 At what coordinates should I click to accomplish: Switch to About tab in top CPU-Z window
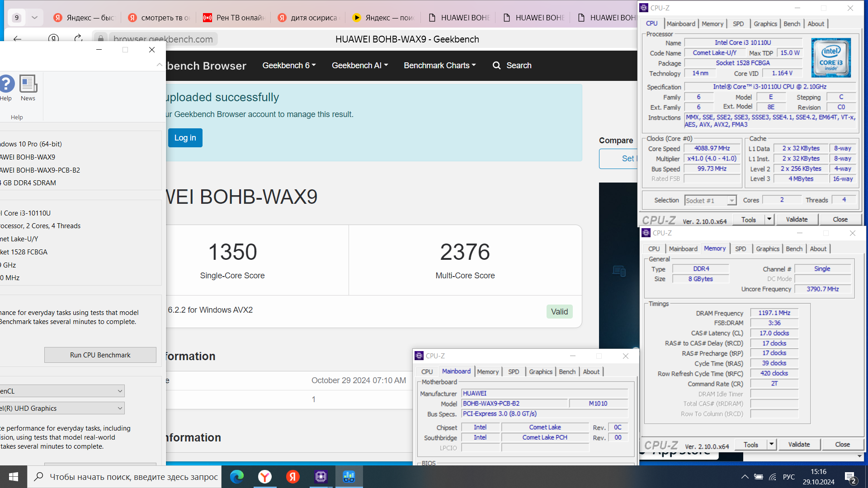[x=816, y=24]
